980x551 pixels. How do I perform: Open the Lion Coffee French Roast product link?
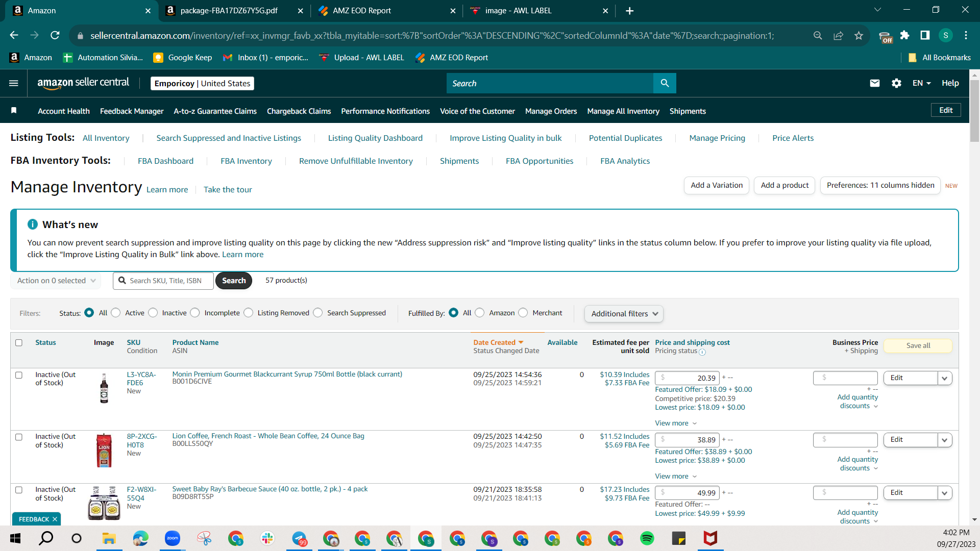(x=268, y=436)
